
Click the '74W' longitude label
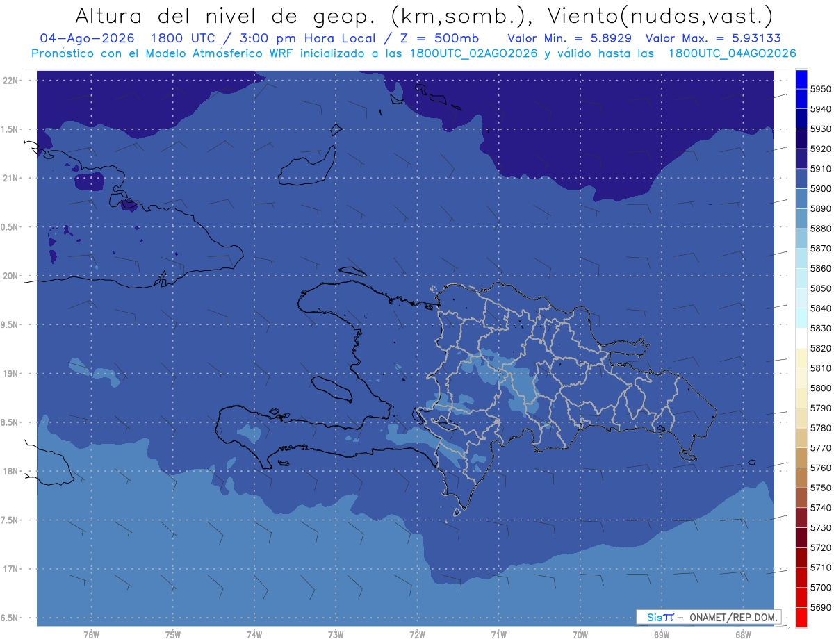click(254, 634)
